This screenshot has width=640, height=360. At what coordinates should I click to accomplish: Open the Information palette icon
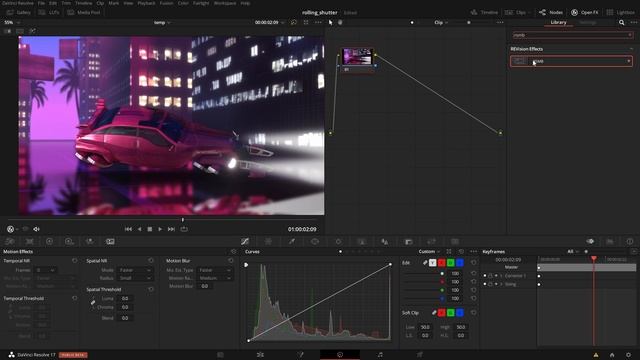point(630,242)
